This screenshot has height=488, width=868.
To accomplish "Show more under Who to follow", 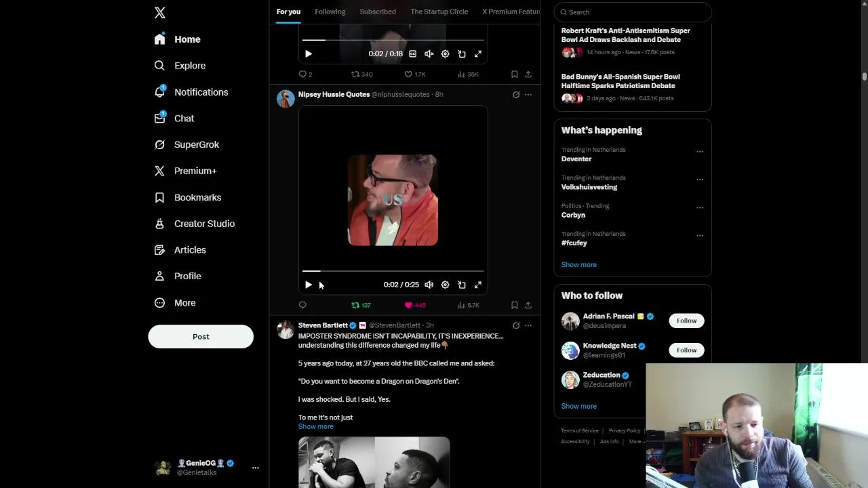I will (579, 406).
